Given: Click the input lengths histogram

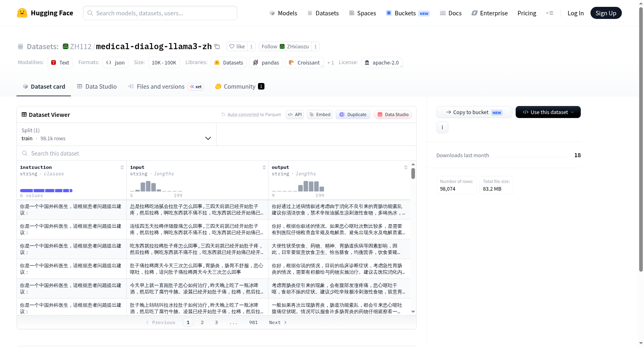Looking at the screenshot, I should [x=156, y=186].
